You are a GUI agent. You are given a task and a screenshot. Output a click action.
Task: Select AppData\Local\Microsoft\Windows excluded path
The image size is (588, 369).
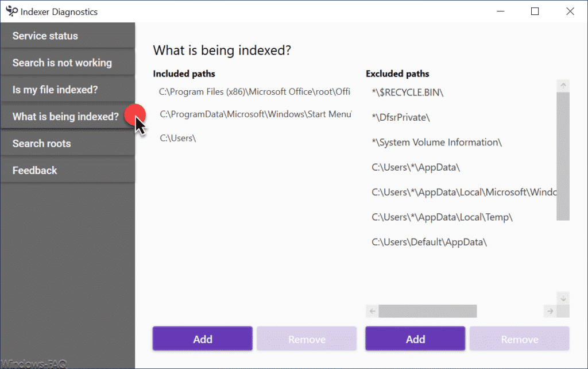pos(464,192)
